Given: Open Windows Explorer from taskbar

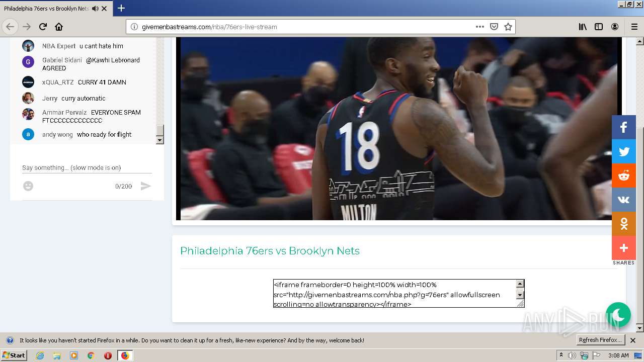Looking at the screenshot, I should click(x=57, y=355).
